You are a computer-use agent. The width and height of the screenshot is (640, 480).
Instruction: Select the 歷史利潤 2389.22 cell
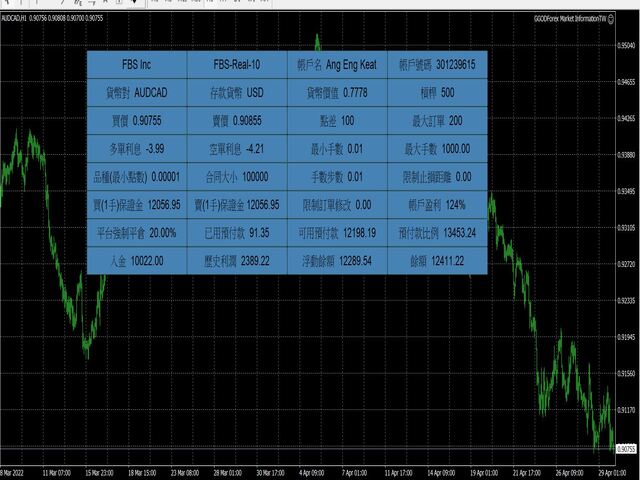click(237, 261)
